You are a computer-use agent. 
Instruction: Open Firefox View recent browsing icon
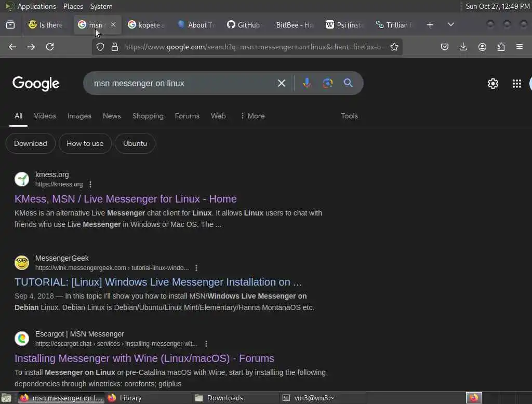click(10, 25)
